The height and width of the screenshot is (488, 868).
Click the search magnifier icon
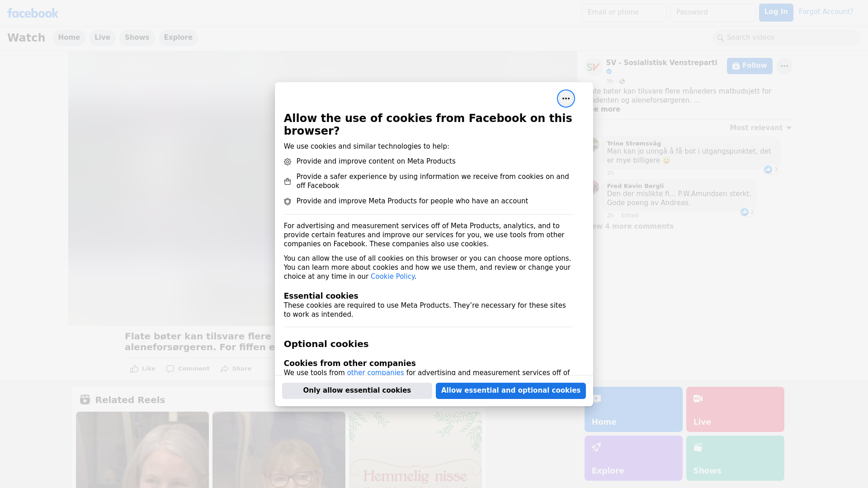720,38
